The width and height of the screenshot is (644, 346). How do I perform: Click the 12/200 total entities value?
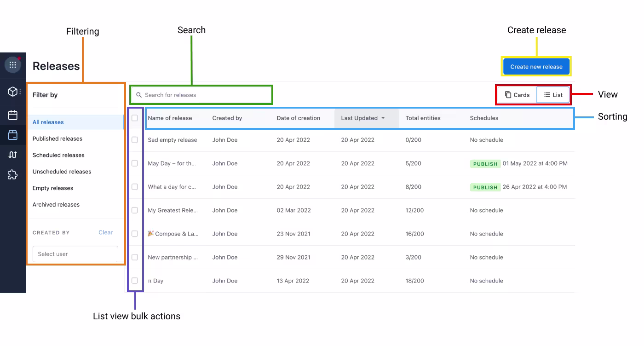coord(414,210)
